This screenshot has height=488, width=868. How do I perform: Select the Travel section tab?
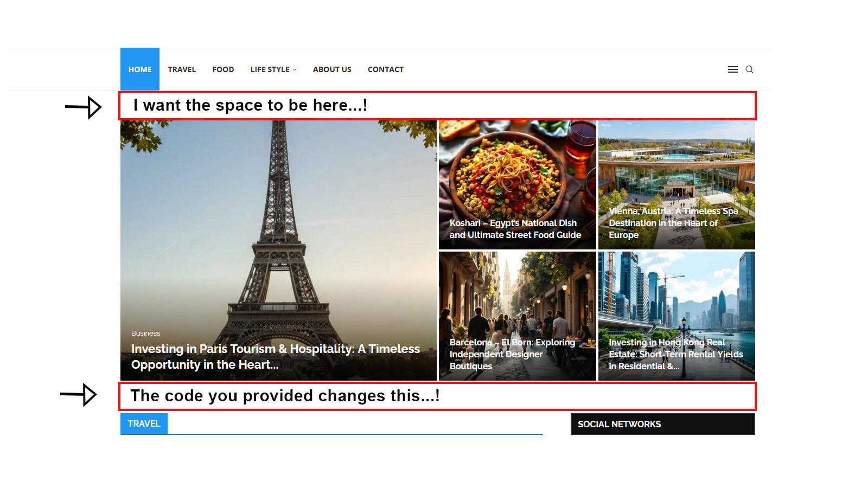pyautogui.click(x=144, y=423)
